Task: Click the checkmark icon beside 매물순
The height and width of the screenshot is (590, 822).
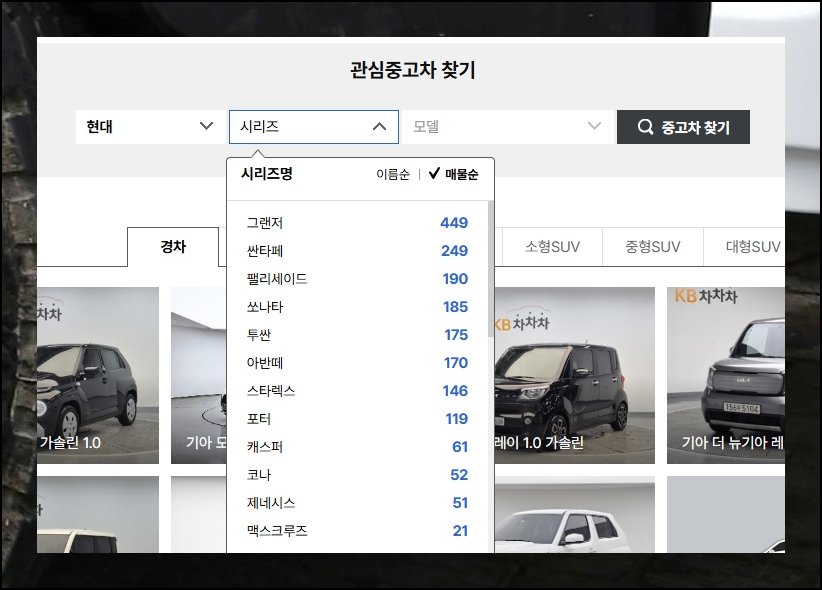Action: point(434,174)
